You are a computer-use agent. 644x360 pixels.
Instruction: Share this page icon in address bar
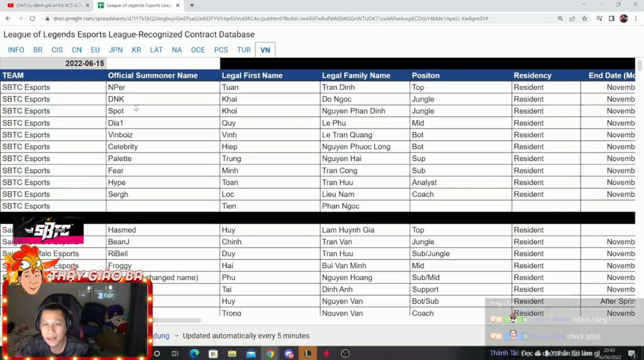point(572,18)
